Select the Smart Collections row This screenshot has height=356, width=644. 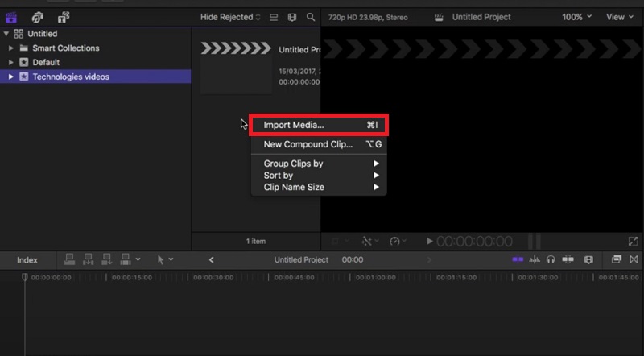click(95, 48)
